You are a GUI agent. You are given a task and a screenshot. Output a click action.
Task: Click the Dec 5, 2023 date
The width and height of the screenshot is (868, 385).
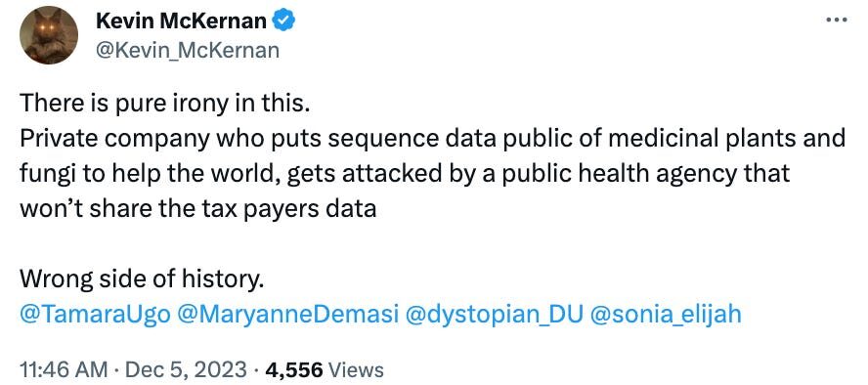click(186, 369)
